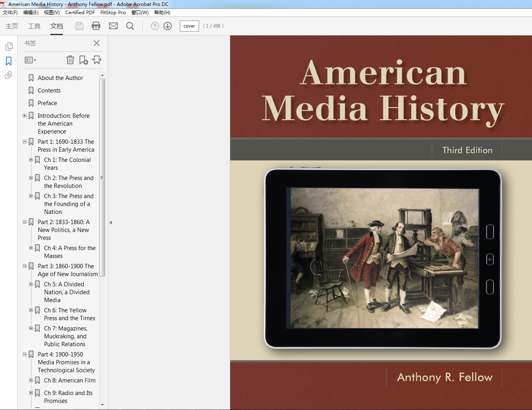The width and height of the screenshot is (532, 410).
Task: Expand Ch 2: The Press and the Revolution
Action: (x=31, y=178)
